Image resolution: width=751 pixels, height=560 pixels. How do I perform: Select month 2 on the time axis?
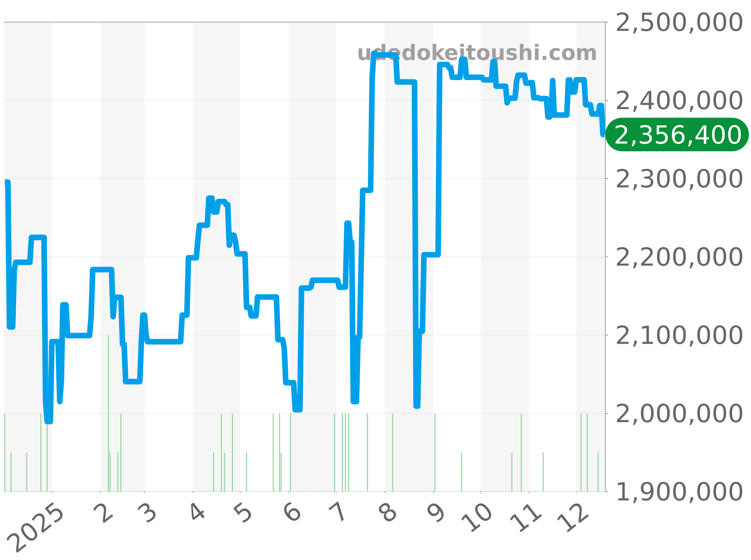click(x=103, y=513)
